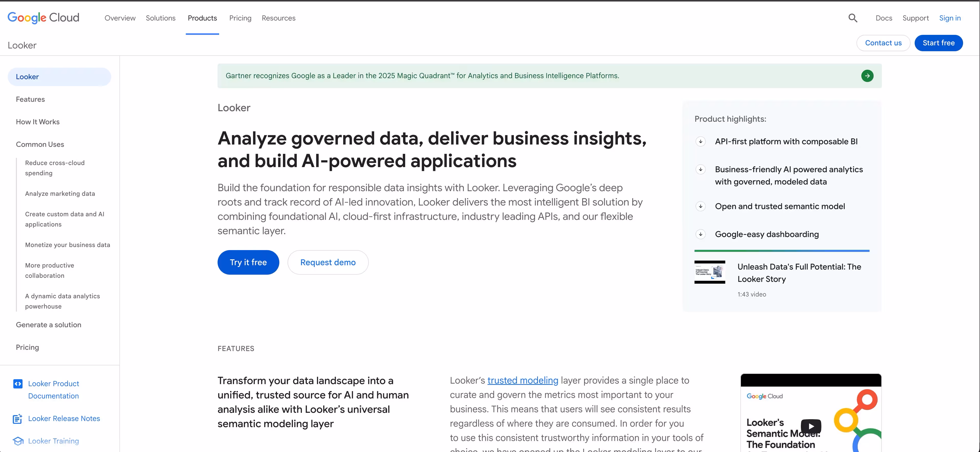Open the Solutions navigation menu
This screenshot has width=980, height=452.
(160, 18)
